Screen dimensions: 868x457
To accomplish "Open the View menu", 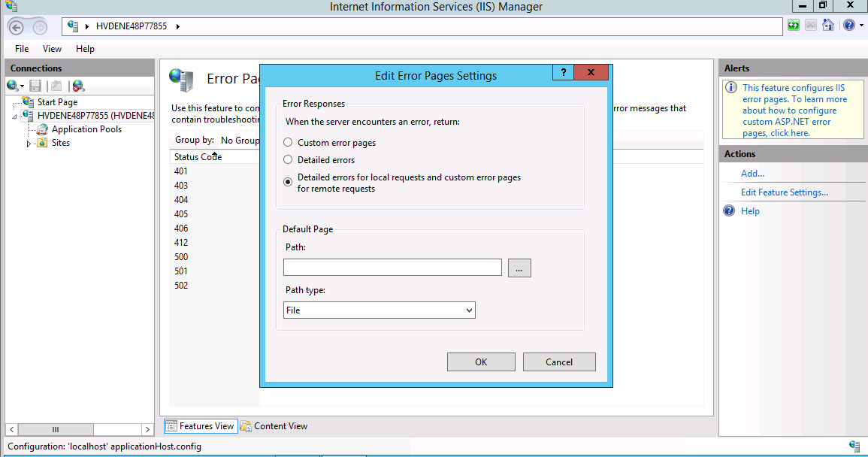I will click(52, 49).
